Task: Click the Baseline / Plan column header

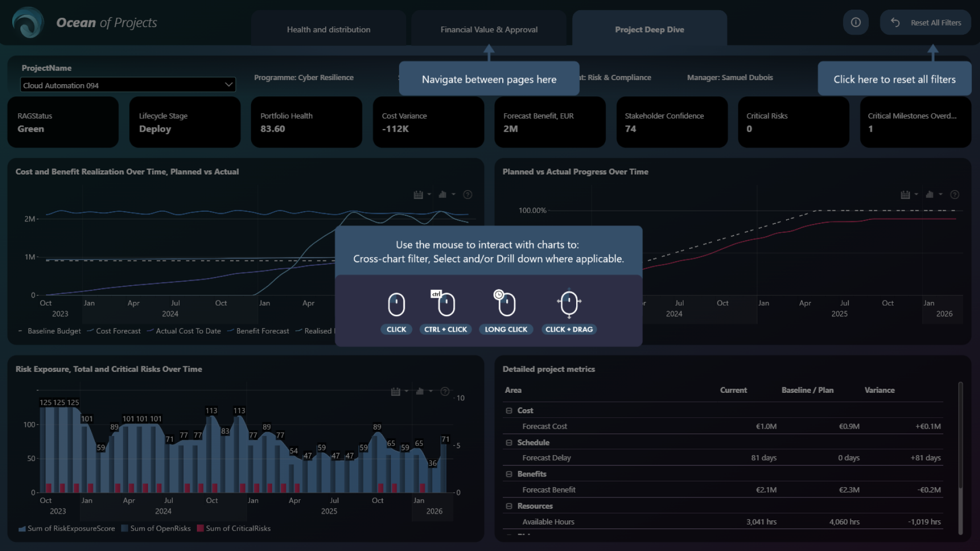Action: coord(807,390)
